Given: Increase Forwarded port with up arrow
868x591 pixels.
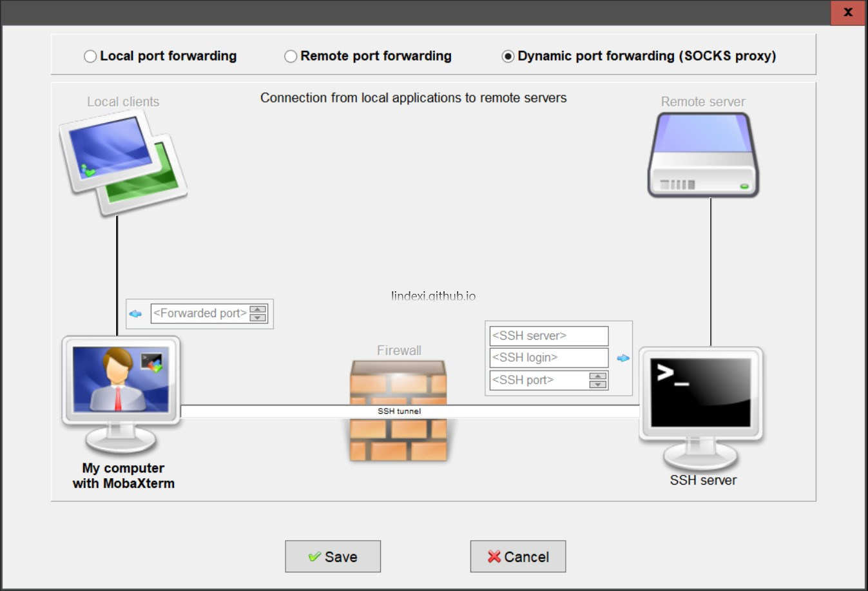Looking at the screenshot, I should pyautogui.click(x=258, y=309).
